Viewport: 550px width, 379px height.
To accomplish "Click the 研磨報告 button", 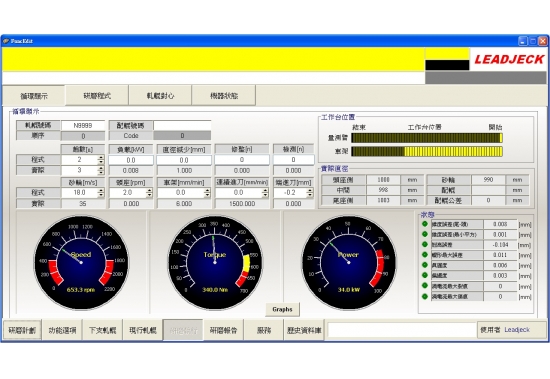I will [x=223, y=330].
